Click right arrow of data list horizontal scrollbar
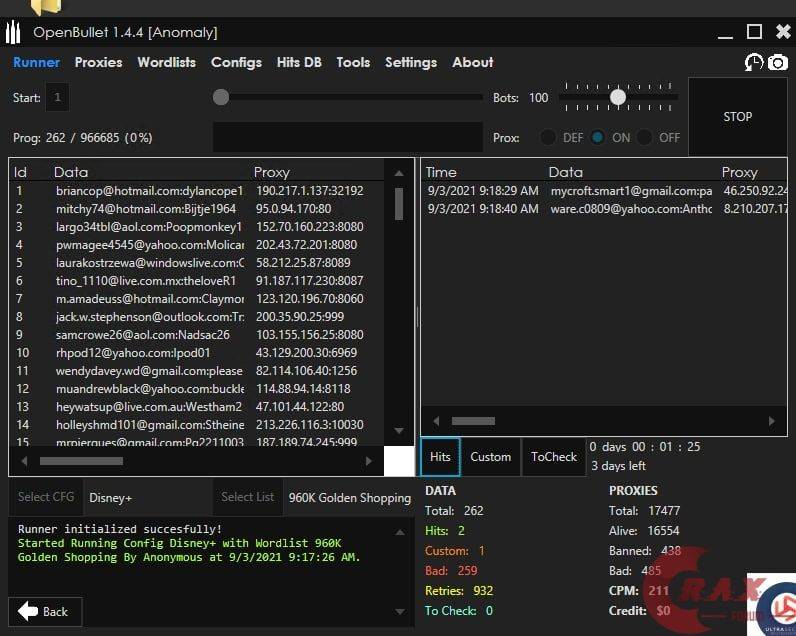This screenshot has width=796, height=636. pyautogui.click(x=369, y=461)
